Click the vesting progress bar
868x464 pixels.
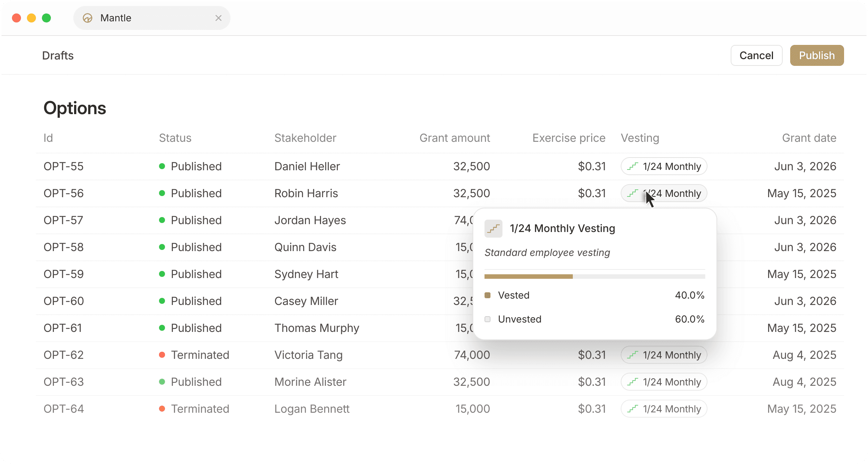[594, 277]
